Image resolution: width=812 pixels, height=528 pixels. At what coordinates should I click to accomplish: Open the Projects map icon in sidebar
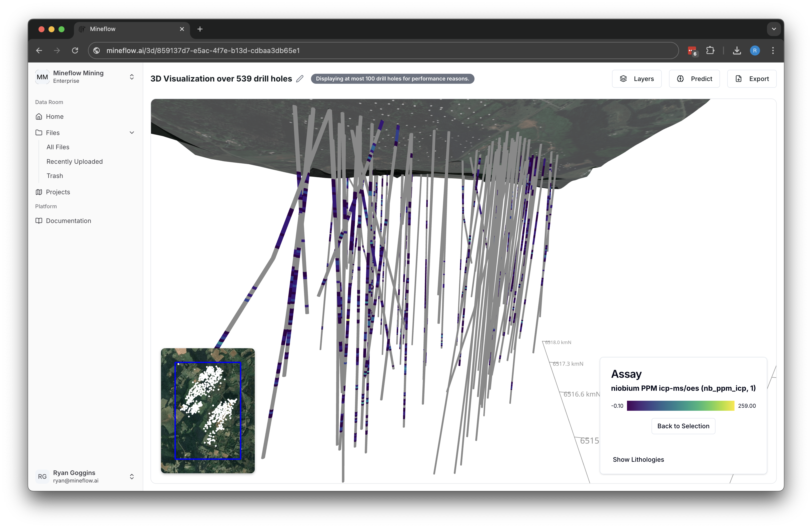[39, 192]
